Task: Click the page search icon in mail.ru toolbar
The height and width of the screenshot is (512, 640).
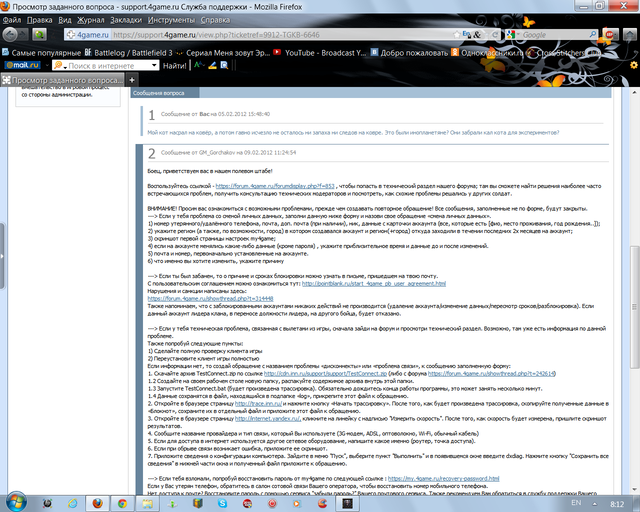Action: (x=224, y=65)
